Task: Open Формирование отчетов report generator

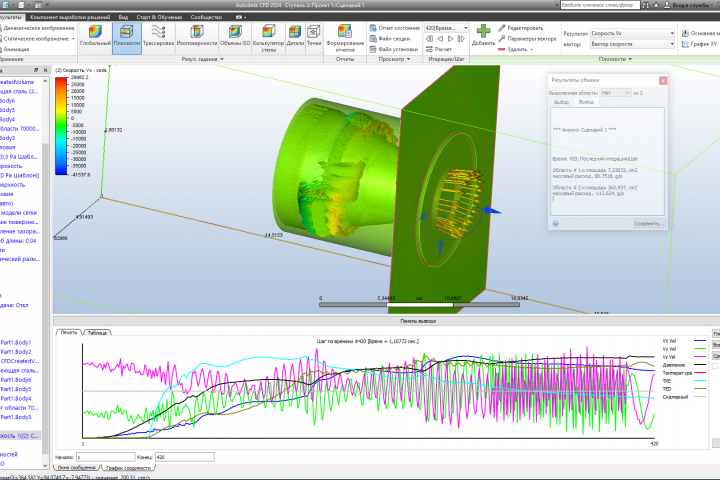Action: (x=345, y=38)
